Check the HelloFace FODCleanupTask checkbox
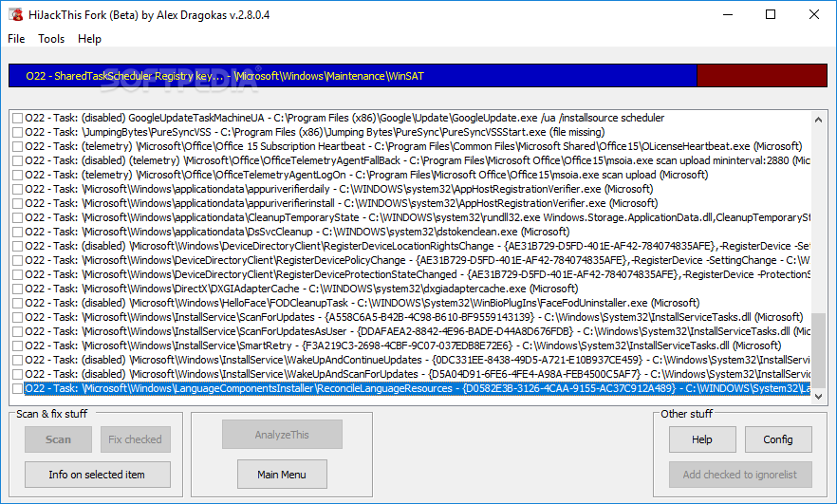 18,304
